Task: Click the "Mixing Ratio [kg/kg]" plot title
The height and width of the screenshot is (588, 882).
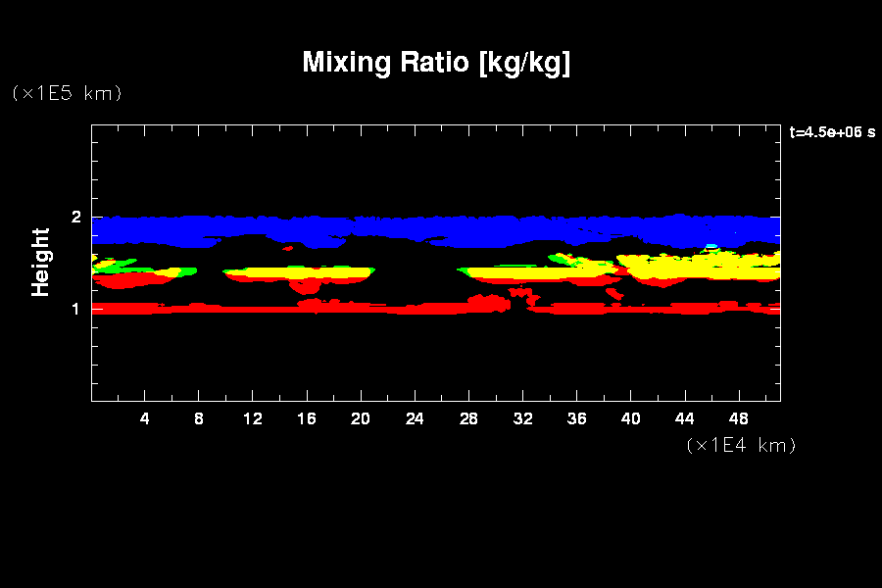Action: pyautogui.click(x=436, y=63)
